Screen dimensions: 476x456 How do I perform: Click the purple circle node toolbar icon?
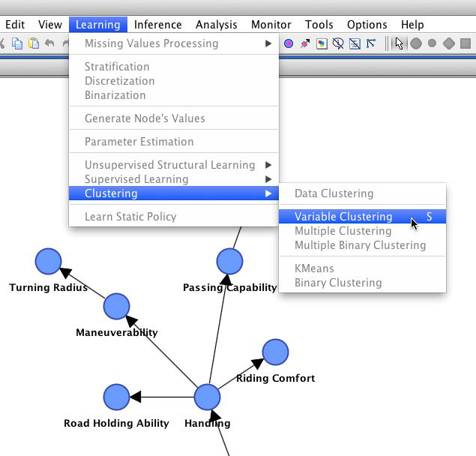pos(289,43)
